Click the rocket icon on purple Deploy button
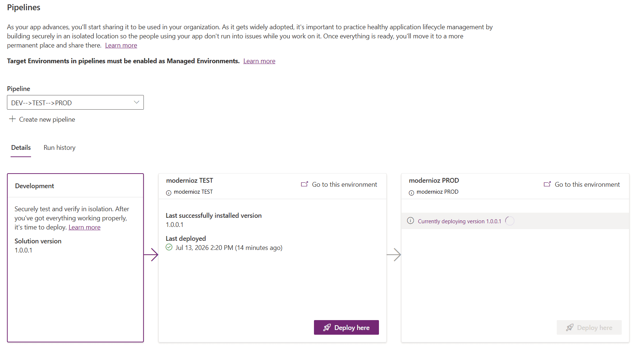 tap(327, 328)
